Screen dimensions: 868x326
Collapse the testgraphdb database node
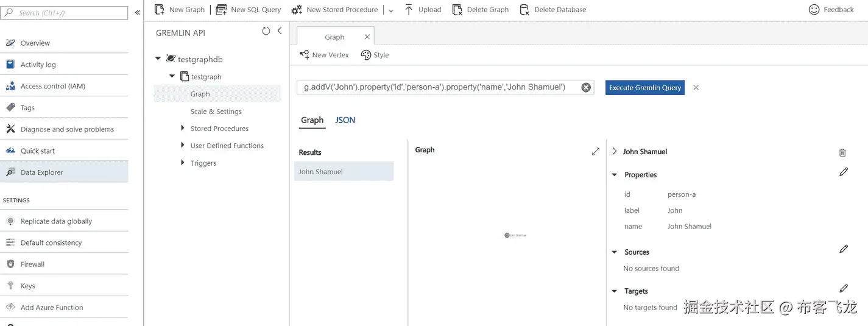click(x=158, y=59)
